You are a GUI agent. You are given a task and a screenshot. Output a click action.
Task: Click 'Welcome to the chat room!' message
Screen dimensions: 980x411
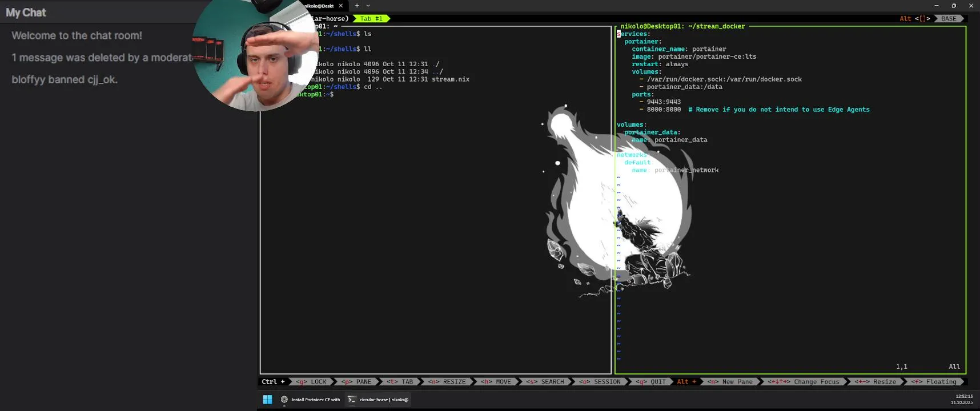pyautogui.click(x=77, y=35)
